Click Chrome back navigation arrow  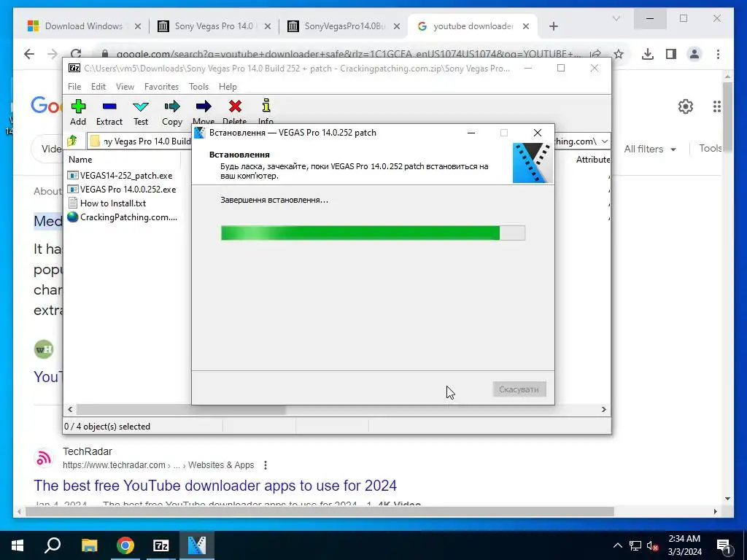[x=29, y=54]
